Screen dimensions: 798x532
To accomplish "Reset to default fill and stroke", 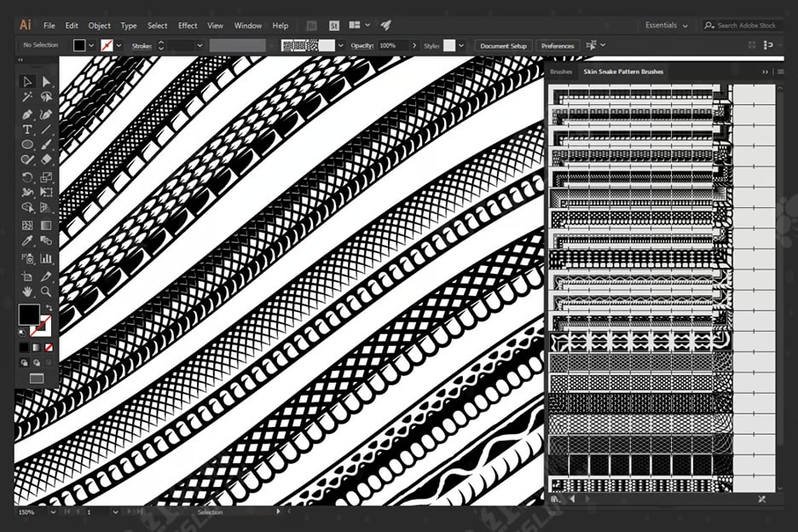I will [22, 333].
